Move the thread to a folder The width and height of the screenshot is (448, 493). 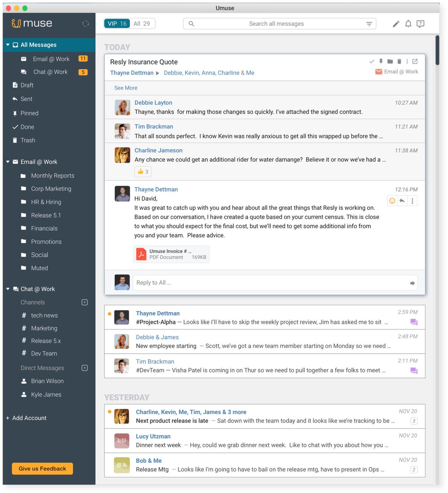pyautogui.click(x=389, y=61)
